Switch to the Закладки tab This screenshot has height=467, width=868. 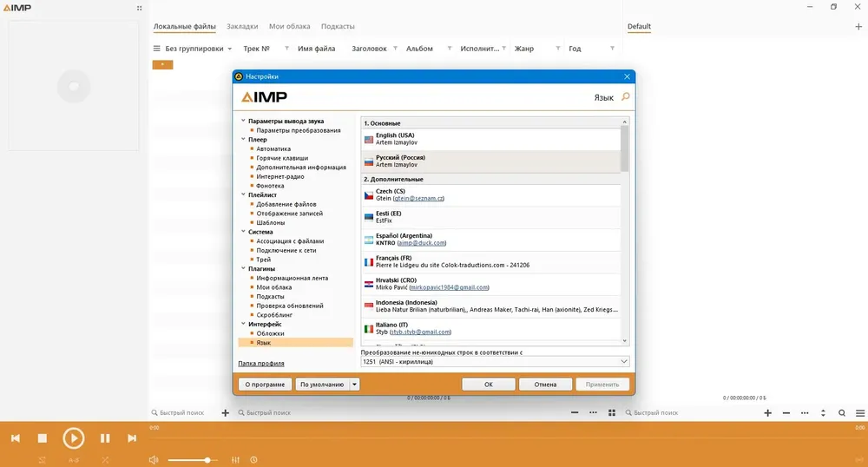pos(242,26)
